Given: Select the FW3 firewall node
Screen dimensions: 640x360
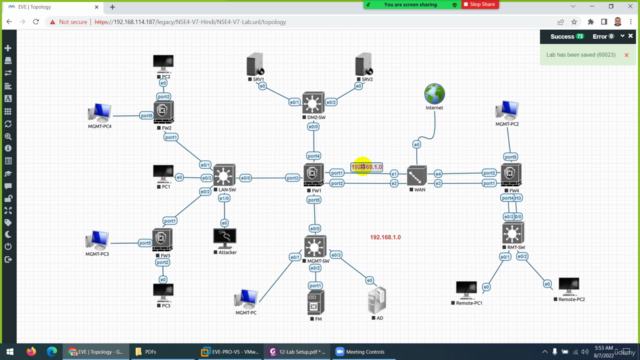Looking at the screenshot, I should (x=162, y=240).
